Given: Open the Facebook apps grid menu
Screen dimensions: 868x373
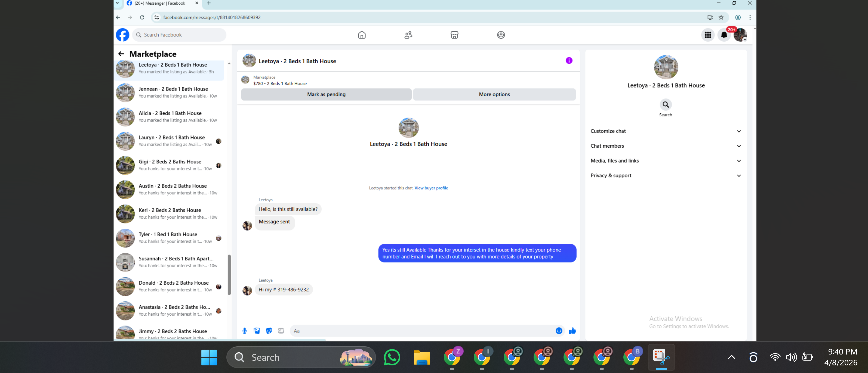Looking at the screenshot, I should (x=708, y=35).
